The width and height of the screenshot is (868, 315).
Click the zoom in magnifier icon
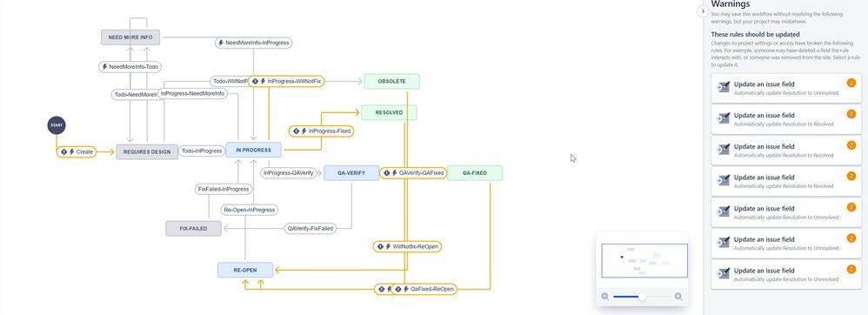pos(678,298)
